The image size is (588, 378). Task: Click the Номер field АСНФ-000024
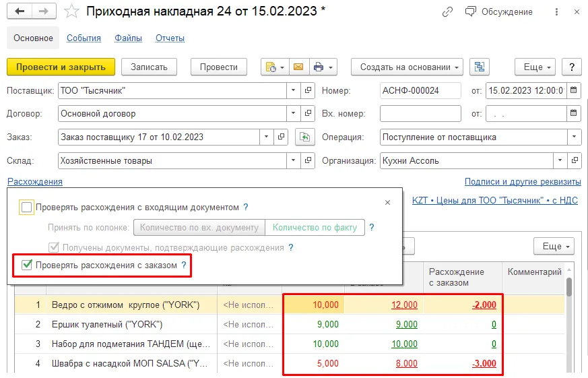[420, 90]
